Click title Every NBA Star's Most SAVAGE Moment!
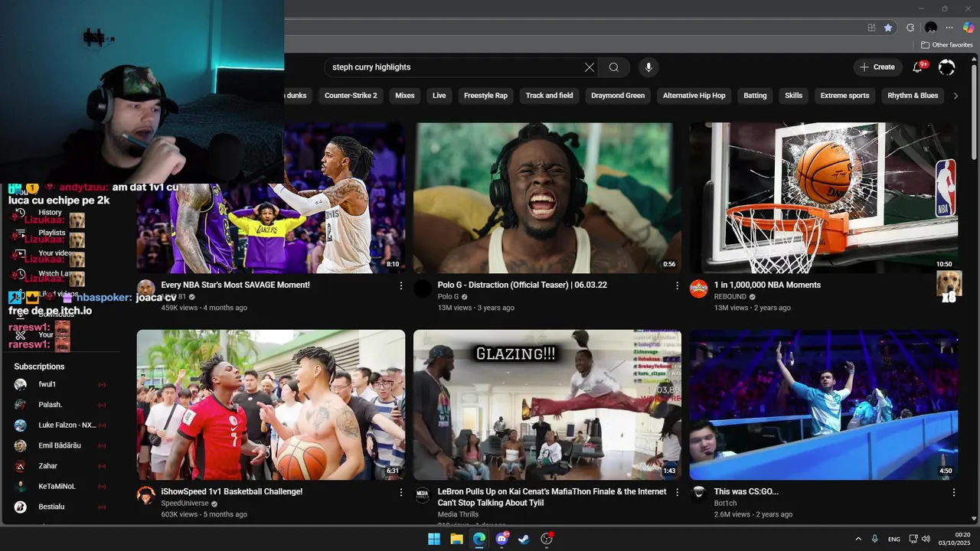This screenshot has width=980, height=551. pyautogui.click(x=235, y=285)
